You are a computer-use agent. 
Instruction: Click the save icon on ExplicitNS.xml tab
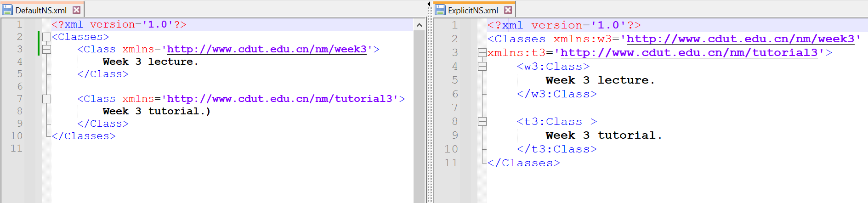pos(440,10)
